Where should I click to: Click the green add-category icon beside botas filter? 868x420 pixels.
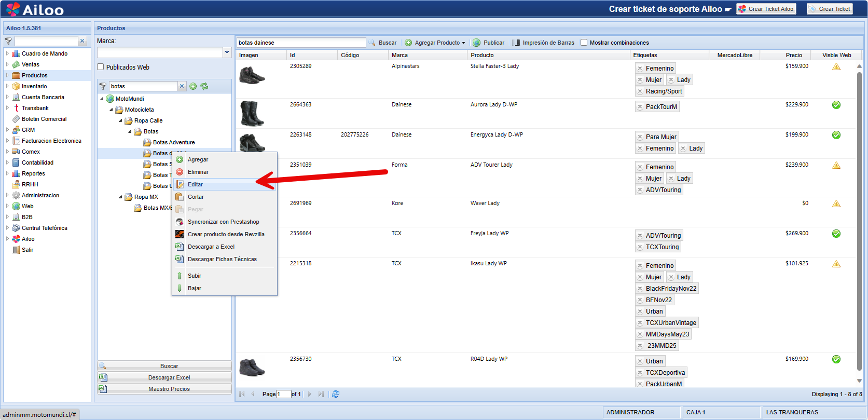coord(193,86)
